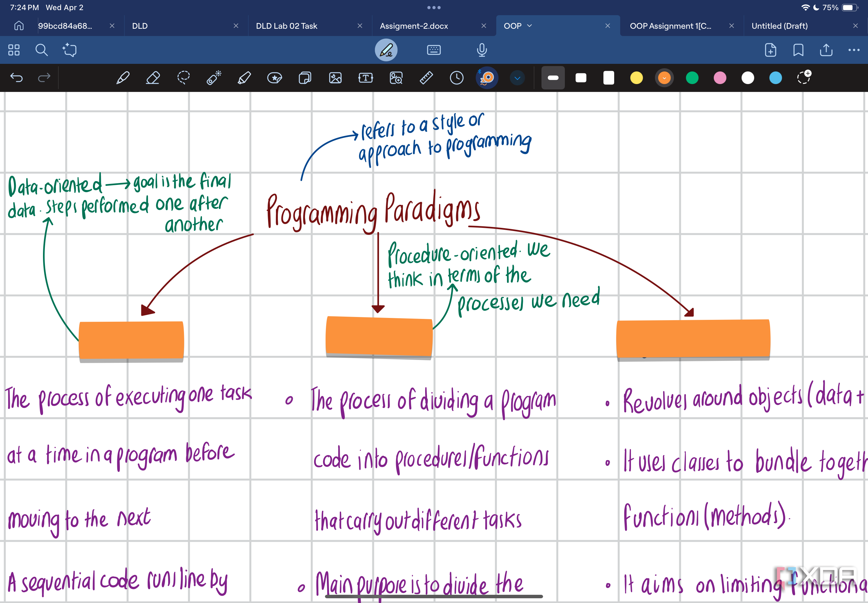Start audio recording with microphone
Viewport: 868px width, 603px height.
click(482, 50)
